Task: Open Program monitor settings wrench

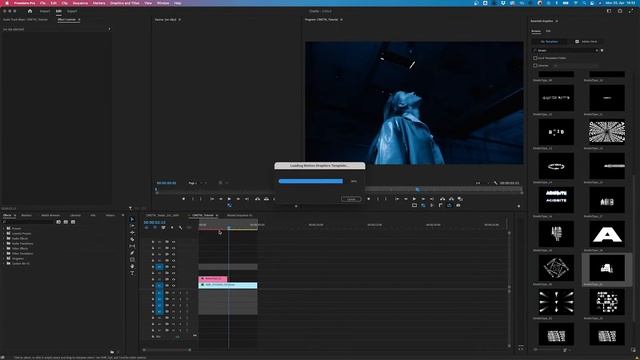Action: point(496,183)
